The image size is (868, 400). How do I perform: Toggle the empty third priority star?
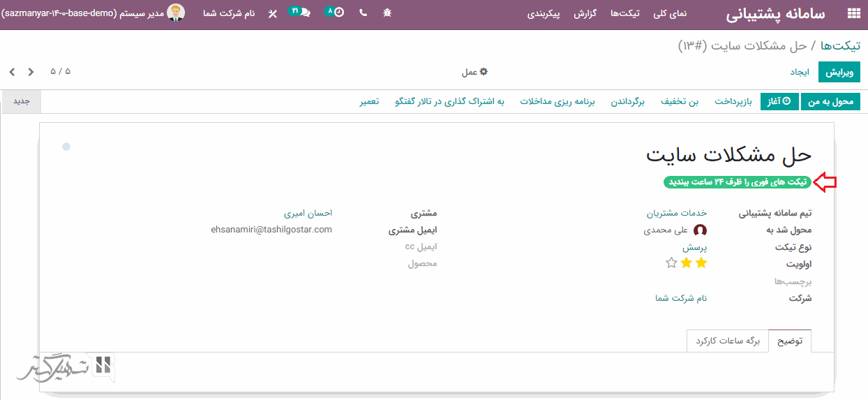[x=671, y=262]
